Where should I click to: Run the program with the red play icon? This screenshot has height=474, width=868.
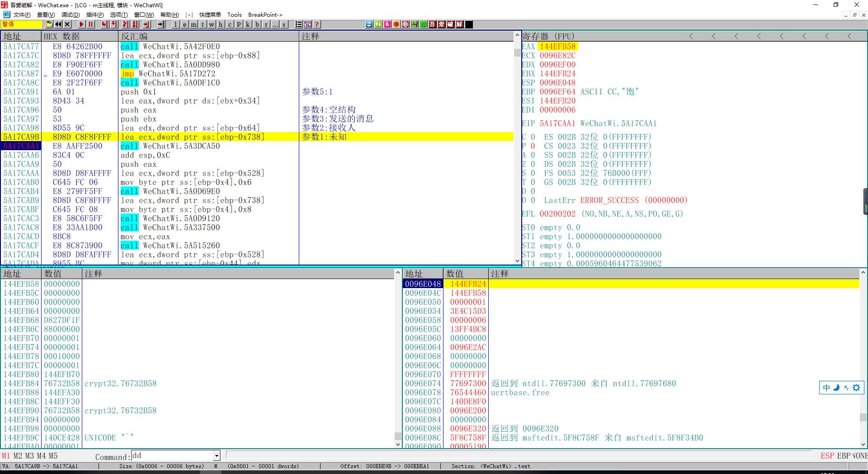coord(81,24)
